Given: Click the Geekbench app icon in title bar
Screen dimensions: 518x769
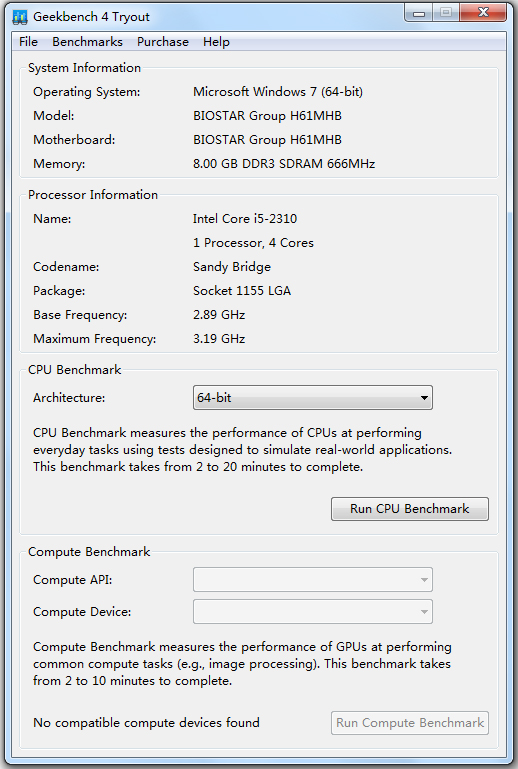Looking at the screenshot, I should pyautogui.click(x=20, y=17).
